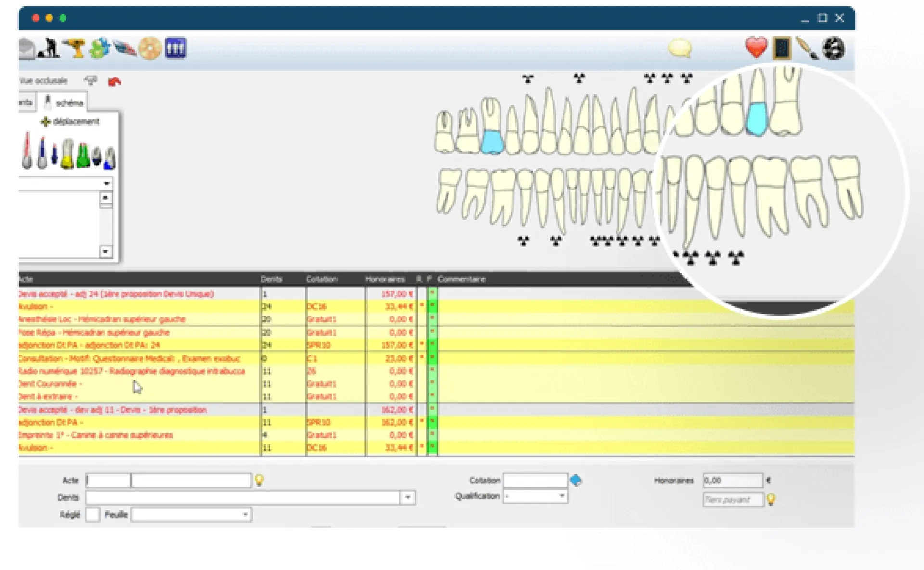The height and width of the screenshot is (570, 924).
Task: Click the Honoraires input field
Action: (x=732, y=480)
